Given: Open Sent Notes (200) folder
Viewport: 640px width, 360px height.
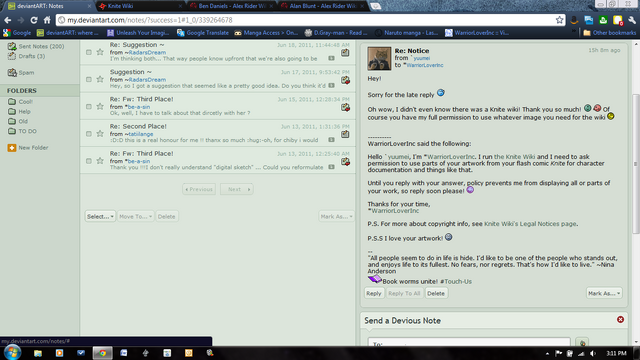Looking at the screenshot, I should click(x=41, y=46).
